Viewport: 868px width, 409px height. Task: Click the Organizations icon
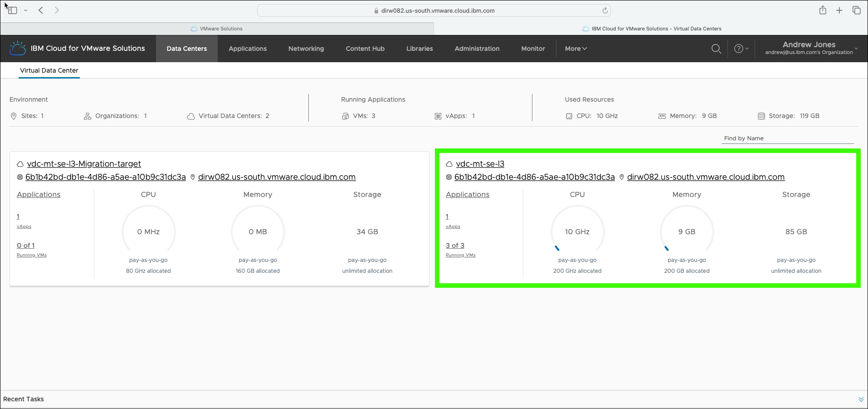coord(88,116)
